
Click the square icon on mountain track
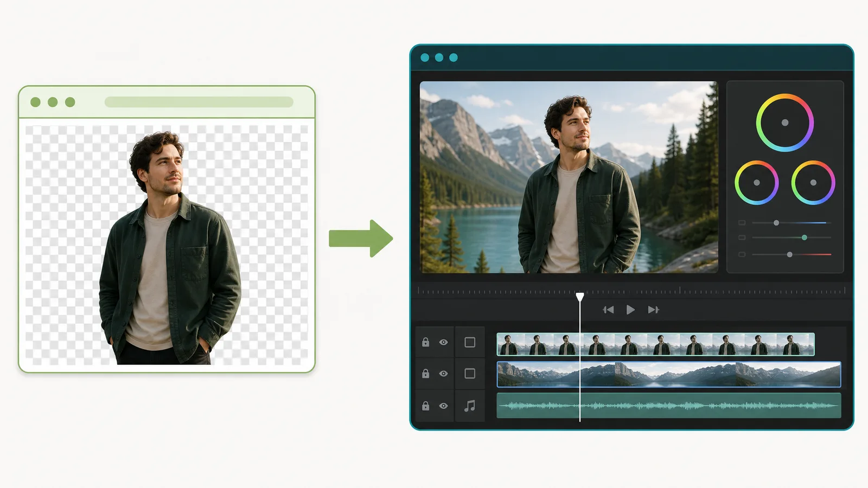pyautogui.click(x=470, y=374)
